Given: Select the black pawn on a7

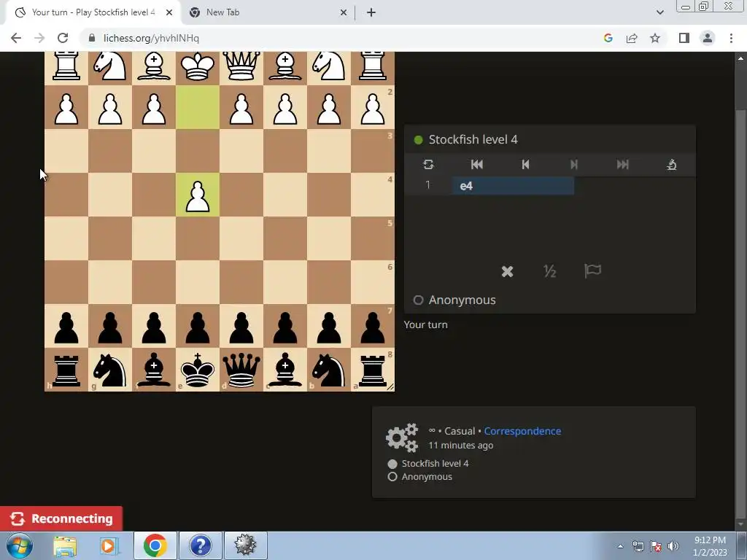Looking at the screenshot, I should [x=373, y=326].
